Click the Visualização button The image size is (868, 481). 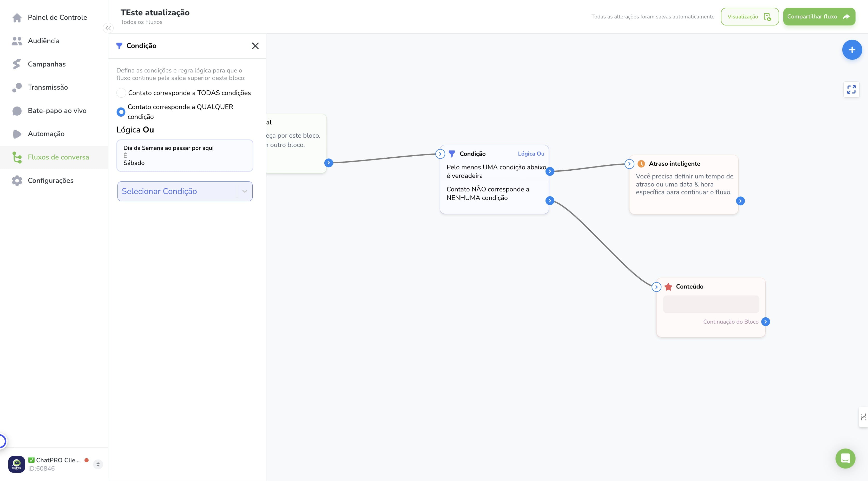point(750,17)
